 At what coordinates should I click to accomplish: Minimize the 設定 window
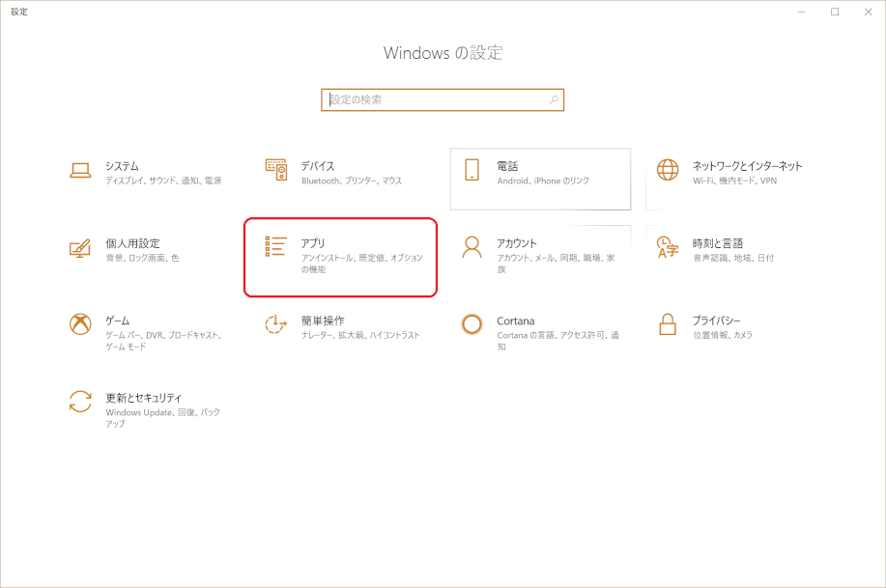click(x=801, y=12)
